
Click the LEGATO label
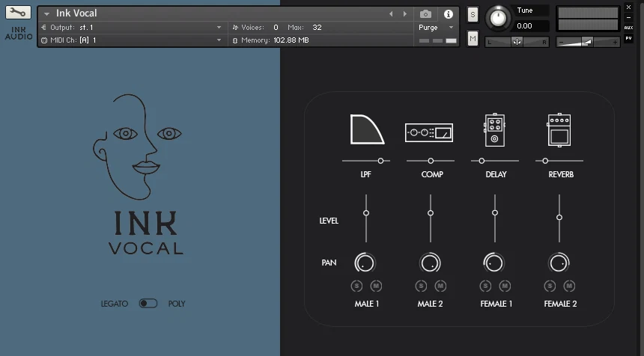115,304
